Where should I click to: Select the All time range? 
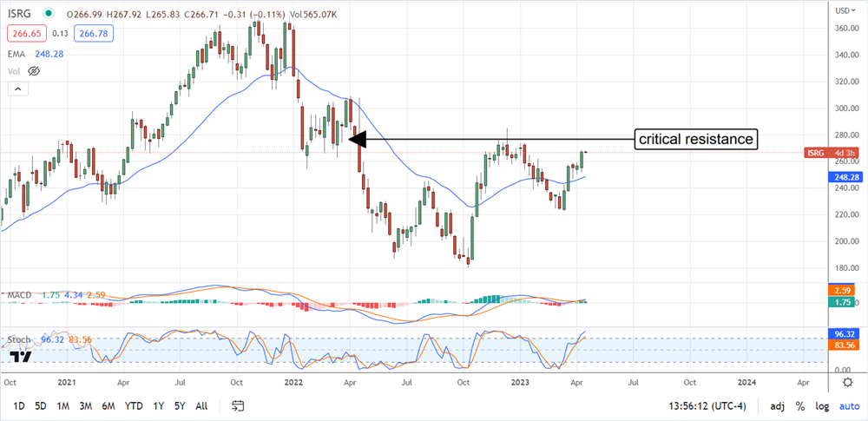coord(201,406)
